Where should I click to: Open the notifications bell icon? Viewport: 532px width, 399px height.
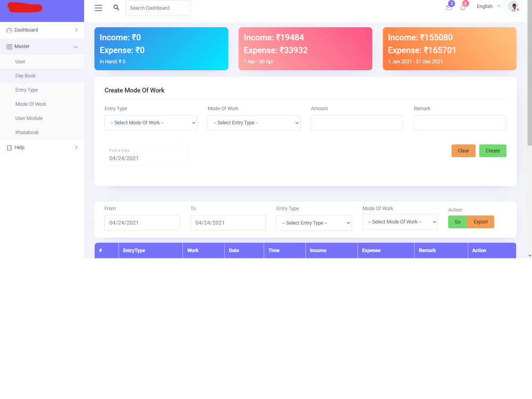tap(463, 7)
